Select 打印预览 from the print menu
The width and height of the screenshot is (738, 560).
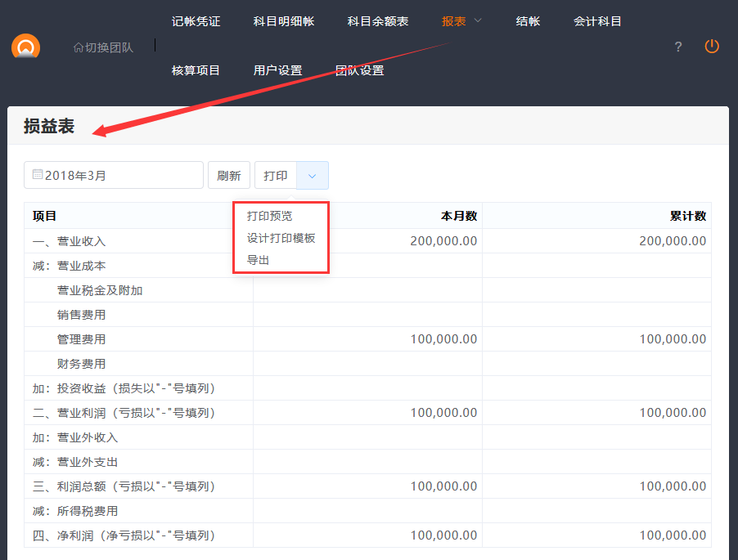[x=269, y=216]
